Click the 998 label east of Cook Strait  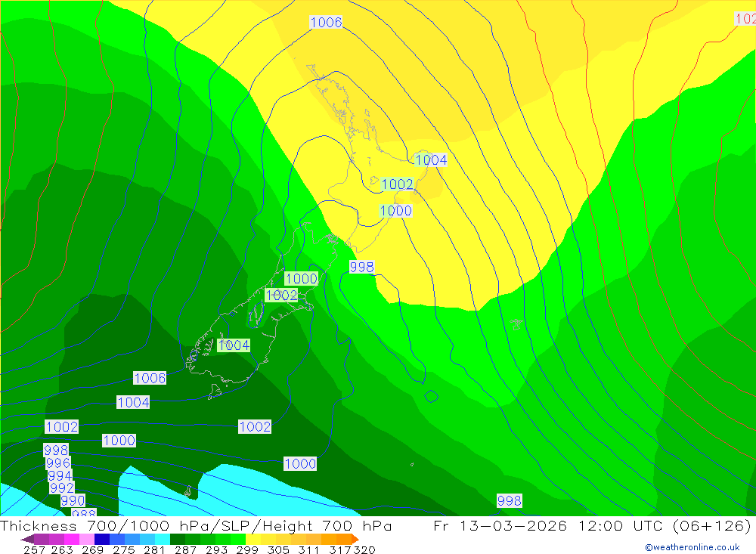(361, 267)
